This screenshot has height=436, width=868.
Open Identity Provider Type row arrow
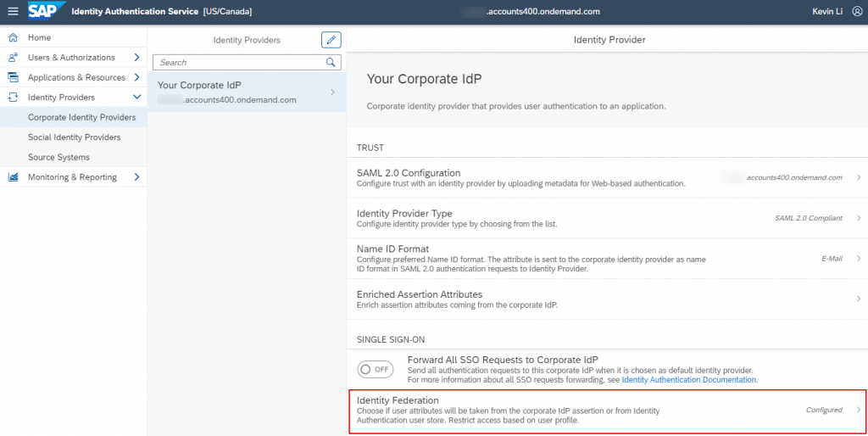(858, 218)
